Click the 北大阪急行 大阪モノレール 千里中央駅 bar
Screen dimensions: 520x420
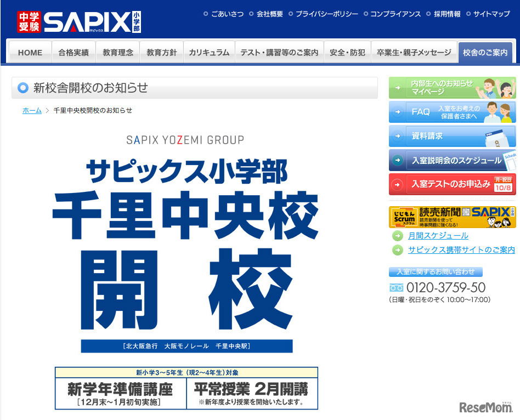pos(186,346)
